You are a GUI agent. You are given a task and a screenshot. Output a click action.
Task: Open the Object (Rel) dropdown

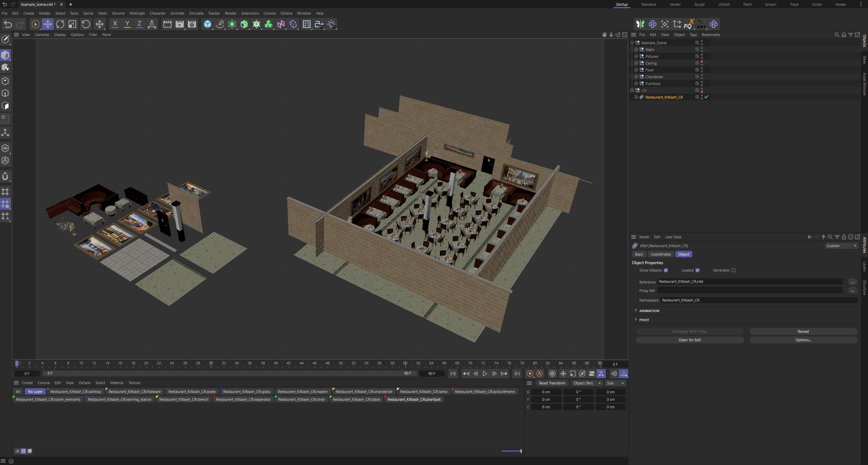pyautogui.click(x=587, y=383)
